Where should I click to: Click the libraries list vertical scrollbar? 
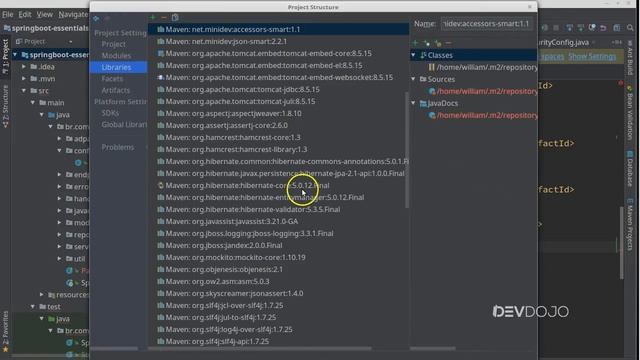tap(407, 150)
